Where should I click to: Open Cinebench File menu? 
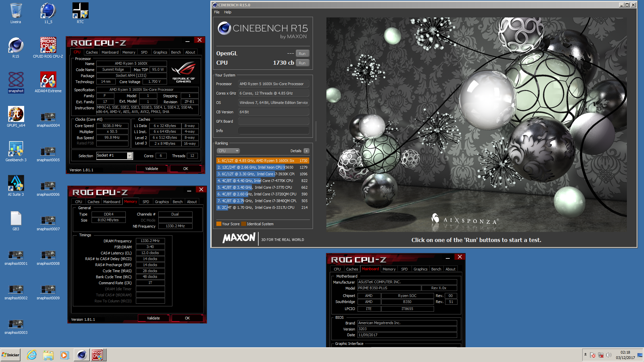pyautogui.click(x=217, y=12)
